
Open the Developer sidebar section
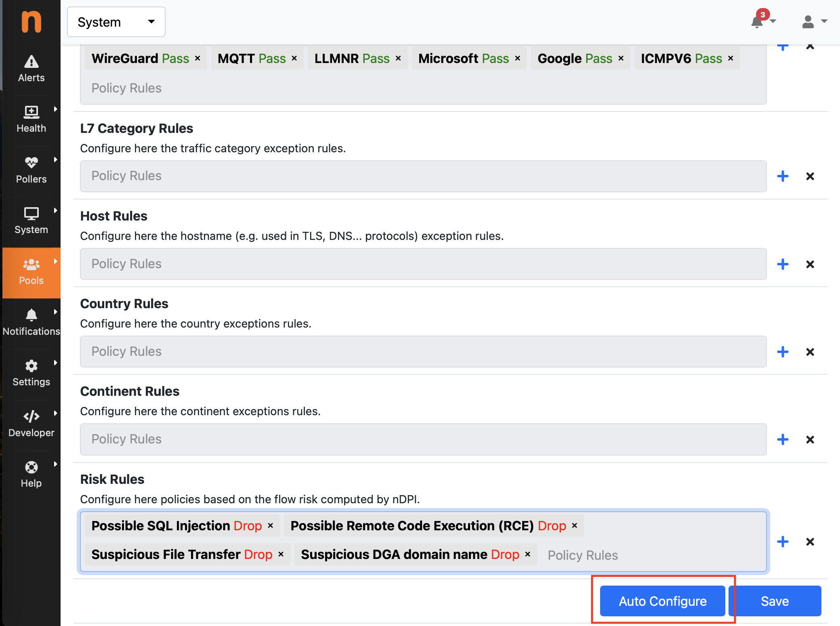pos(31,424)
